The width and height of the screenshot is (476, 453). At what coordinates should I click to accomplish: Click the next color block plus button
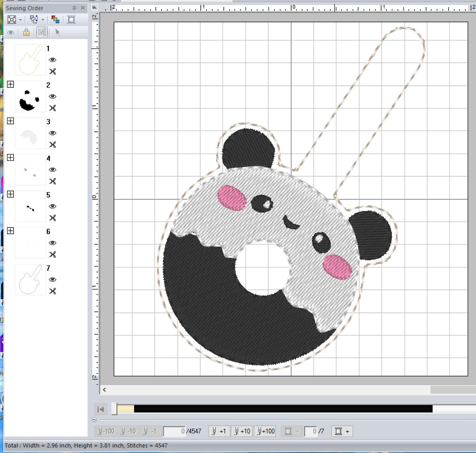[342, 431]
